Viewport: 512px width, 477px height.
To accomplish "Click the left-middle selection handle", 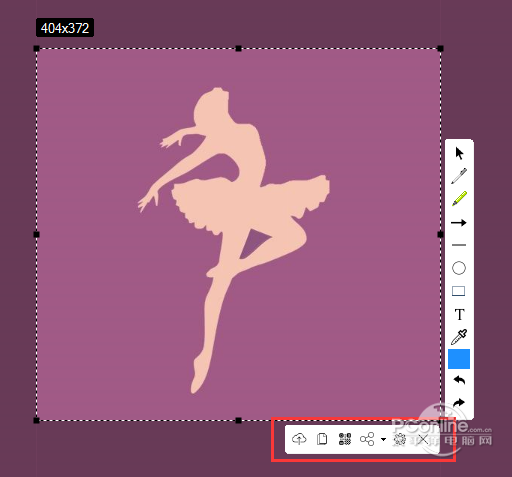I will tap(36, 235).
